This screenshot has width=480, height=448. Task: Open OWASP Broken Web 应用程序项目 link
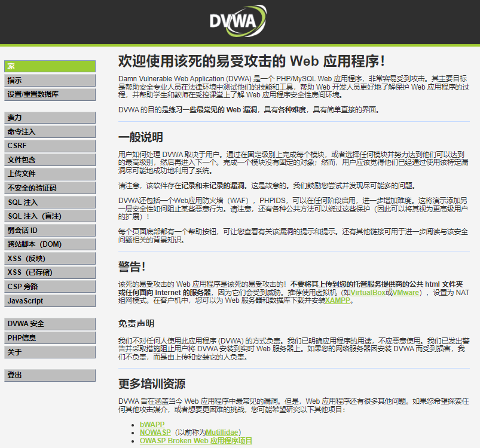click(x=196, y=441)
